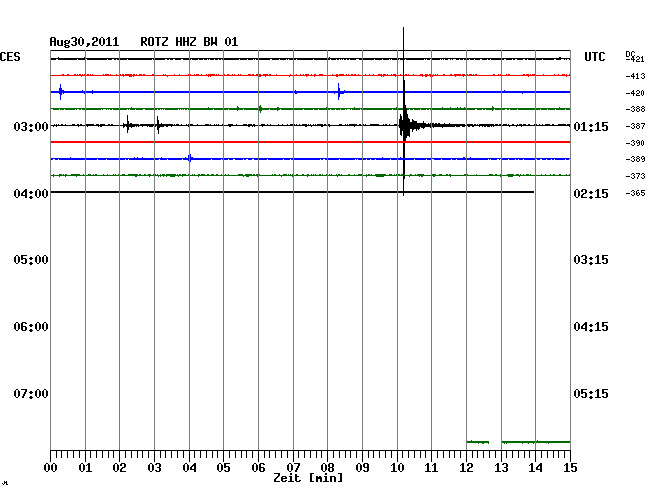Click the 12 minute tick label
This screenshot has width=650, height=494.
pos(466,468)
